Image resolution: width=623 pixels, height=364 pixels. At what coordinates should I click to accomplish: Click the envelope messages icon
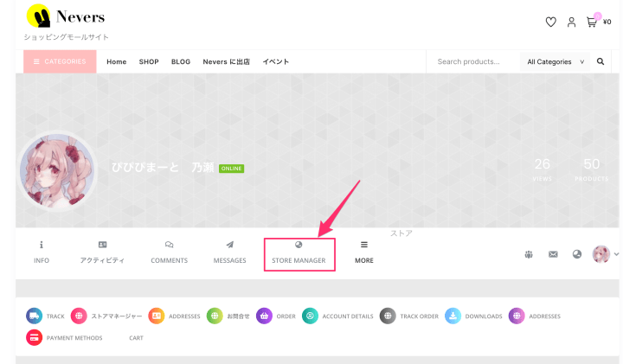pos(553,254)
